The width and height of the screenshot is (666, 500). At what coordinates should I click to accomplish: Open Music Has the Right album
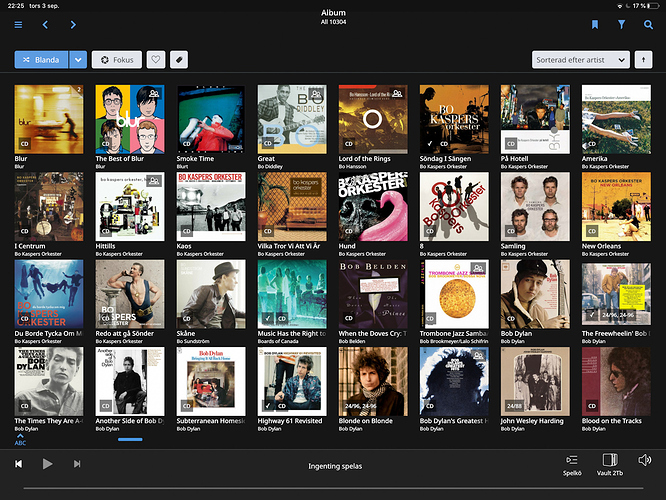coord(292,294)
